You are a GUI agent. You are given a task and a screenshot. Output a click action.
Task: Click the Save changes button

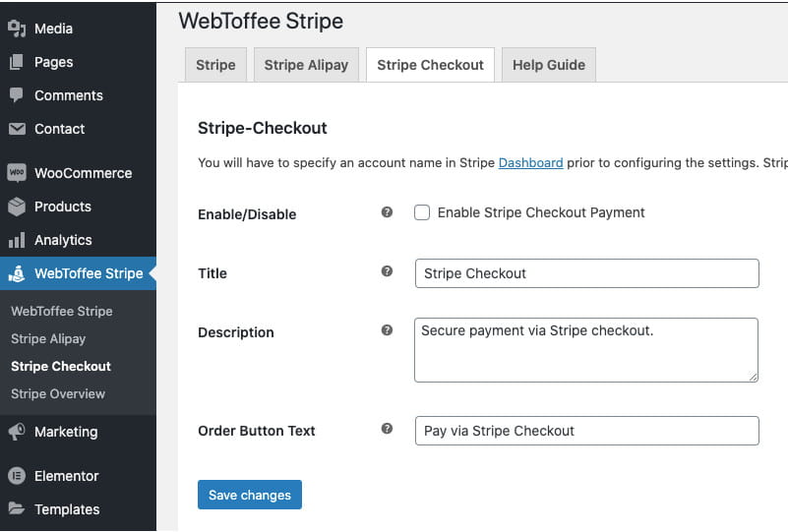[x=250, y=495]
